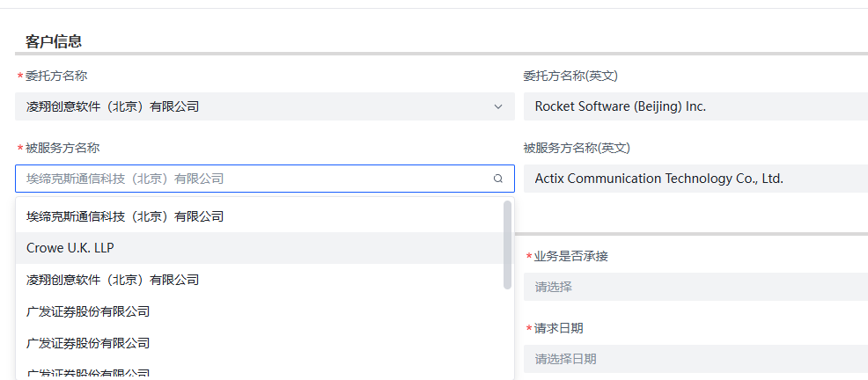Select Crowe U.K. LLP from the list
This screenshot has width=868, height=380.
[70, 248]
